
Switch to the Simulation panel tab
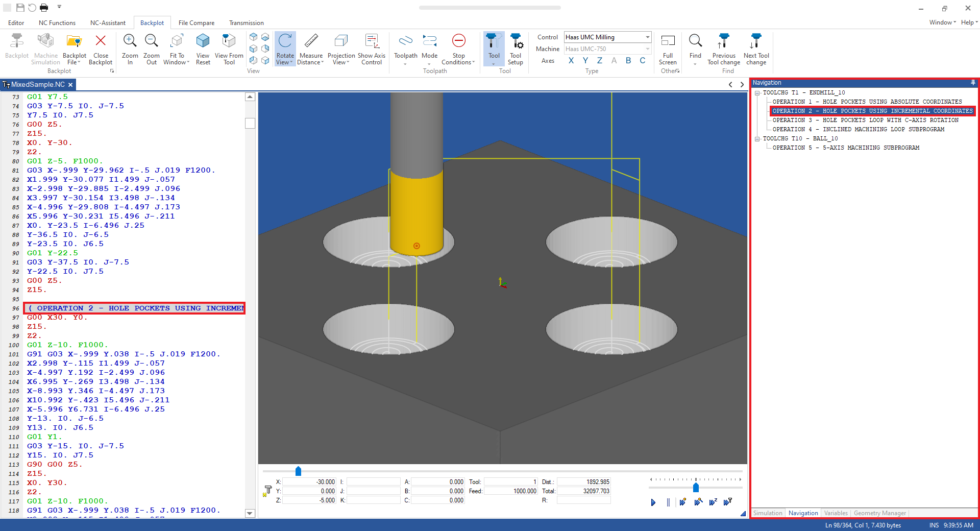click(768, 513)
